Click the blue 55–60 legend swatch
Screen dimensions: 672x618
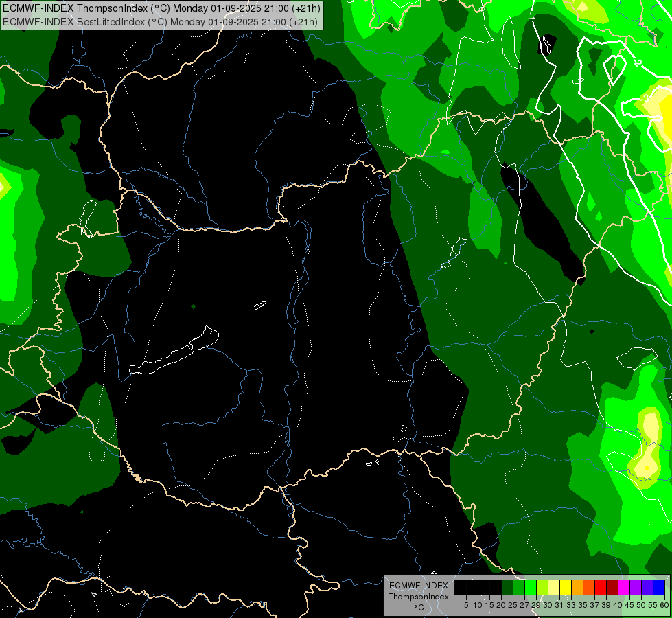coord(659,587)
